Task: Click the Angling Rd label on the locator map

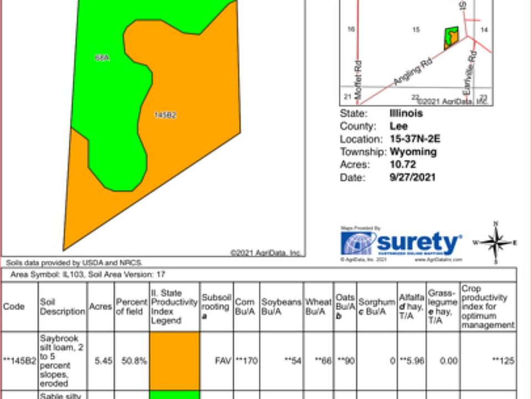Action: [413, 71]
